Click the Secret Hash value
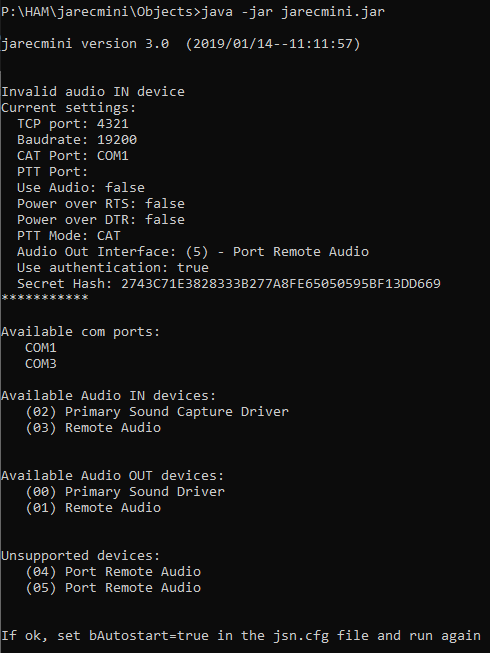490x653 pixels. point(281,284)
